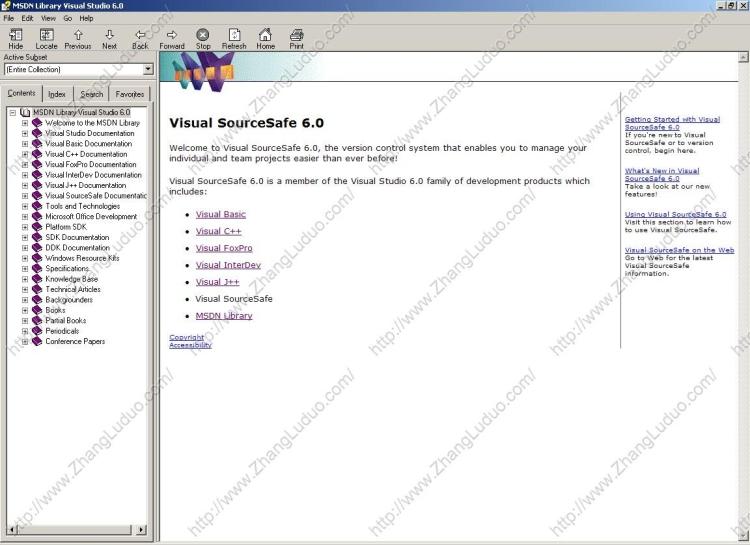Click content pane scroll up arrow
The image size is (750, 545).
(743, 57)
